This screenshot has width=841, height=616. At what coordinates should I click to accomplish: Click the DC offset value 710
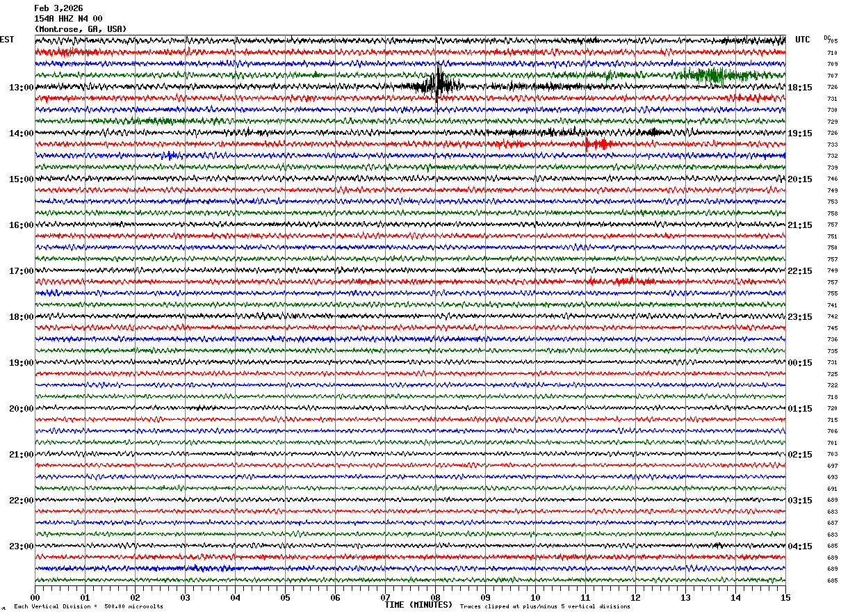pos(832,53)
